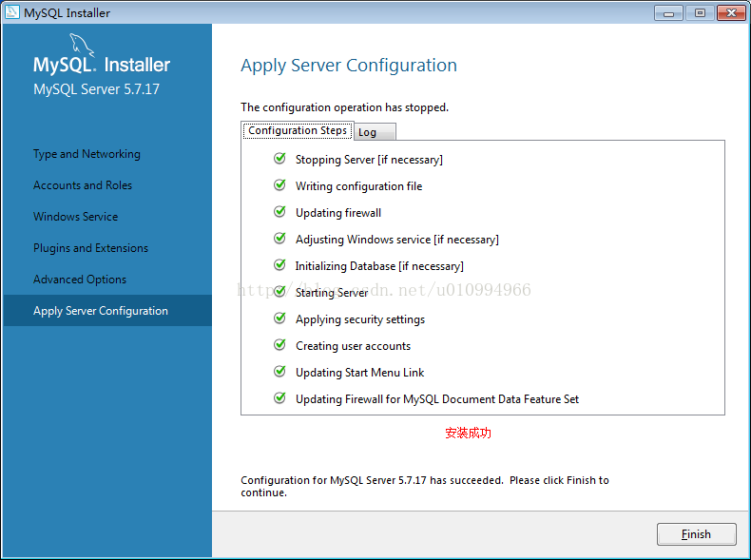Close the MySQL Installer window
Image resolution: width=751 pixels, height=560 pixels.
(x=730, y=12)
